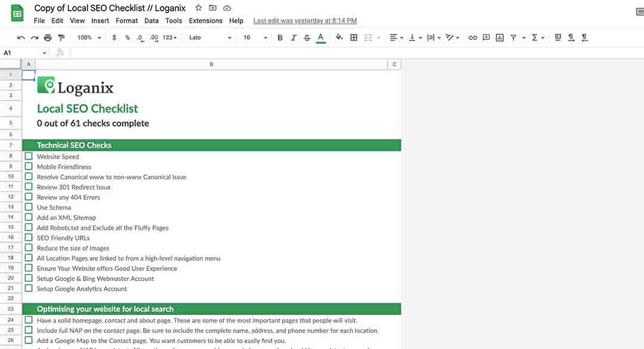The image size is (644, 349).
Task: Increase decimal places icon
Action: (x=154, y=38)
